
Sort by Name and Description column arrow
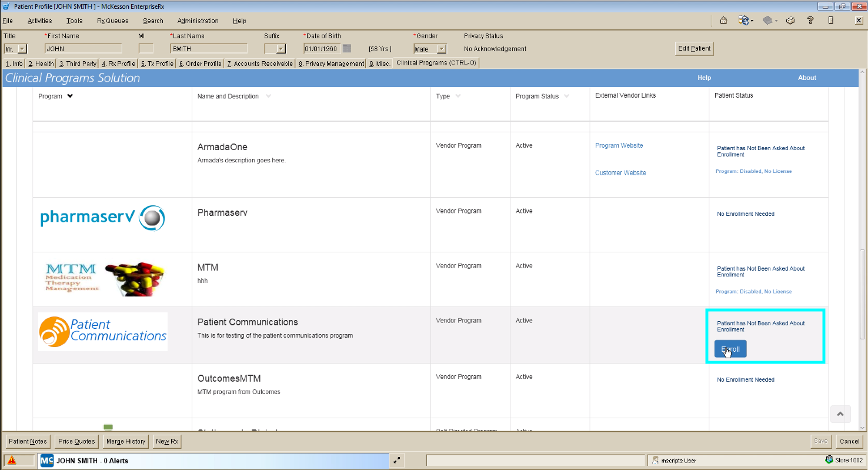pyautogui.click(x=268, y=96)
